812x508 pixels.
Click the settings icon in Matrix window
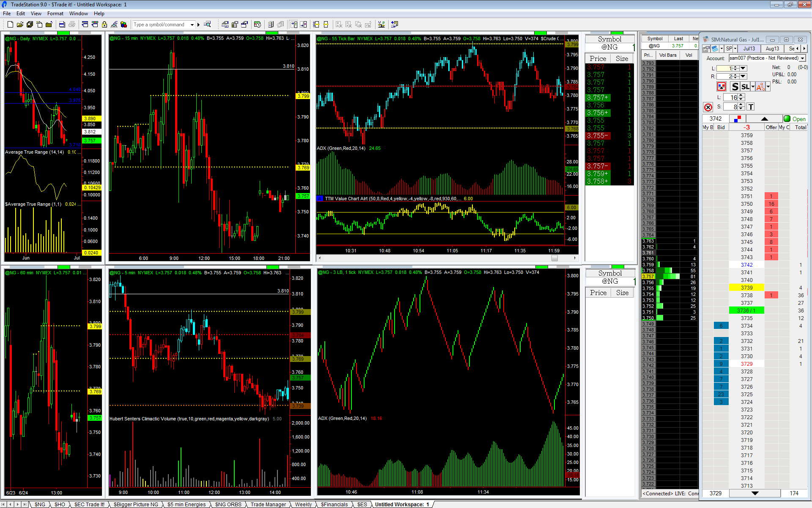point(706,49)
